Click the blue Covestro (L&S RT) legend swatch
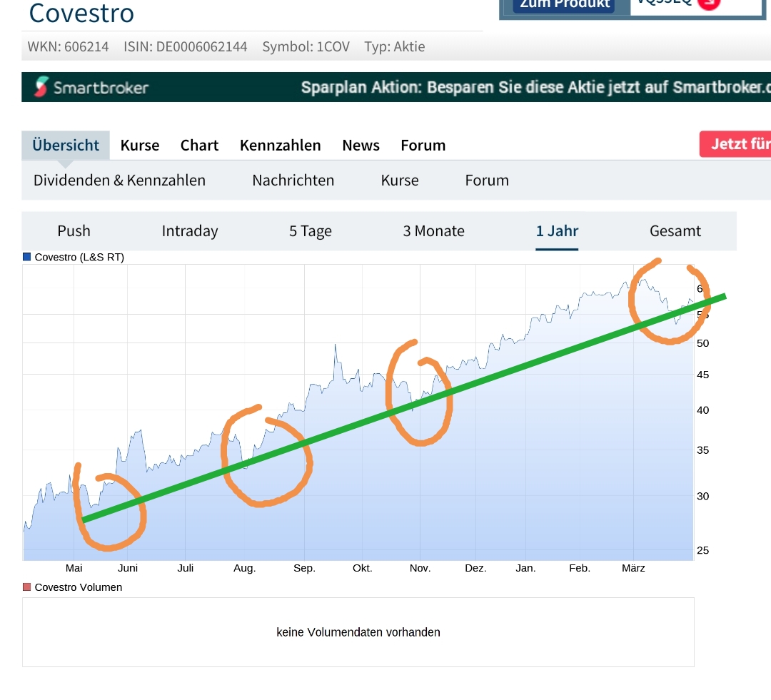Image resolution: width=771 pixels, height=700 pixels. click(27, 257)
